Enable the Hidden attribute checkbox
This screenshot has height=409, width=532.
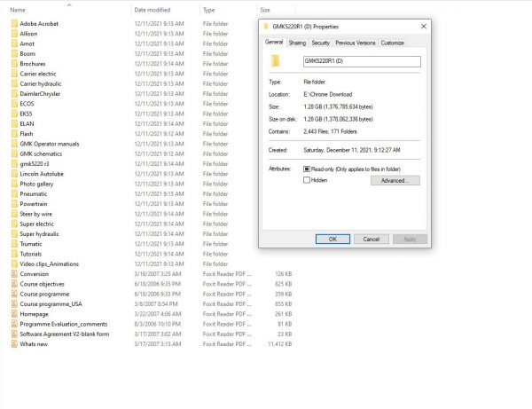coord(307,180)
